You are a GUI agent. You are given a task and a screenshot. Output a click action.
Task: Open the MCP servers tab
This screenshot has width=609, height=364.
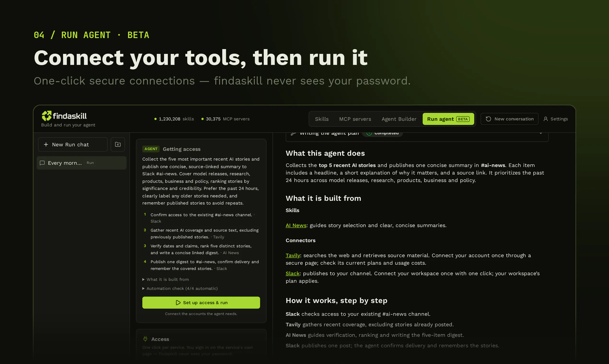coord(355,119)
